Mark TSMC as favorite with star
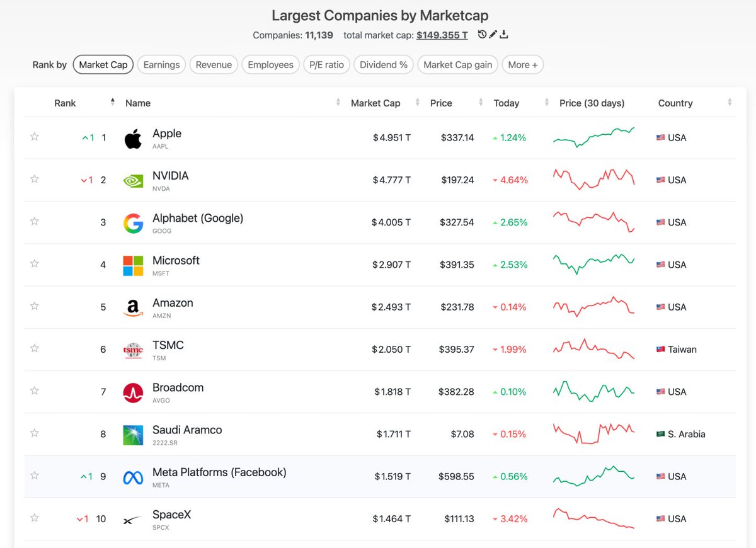The height and width of the screenshot is (548, 756). [35, 348]
